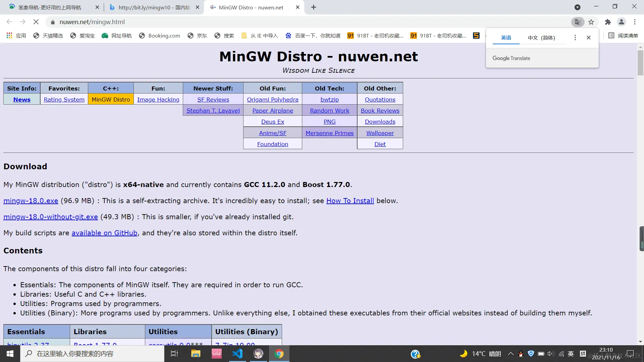644x362 pixels.
Task: Switch translation language to 中文(简体)
Action: 541,38
